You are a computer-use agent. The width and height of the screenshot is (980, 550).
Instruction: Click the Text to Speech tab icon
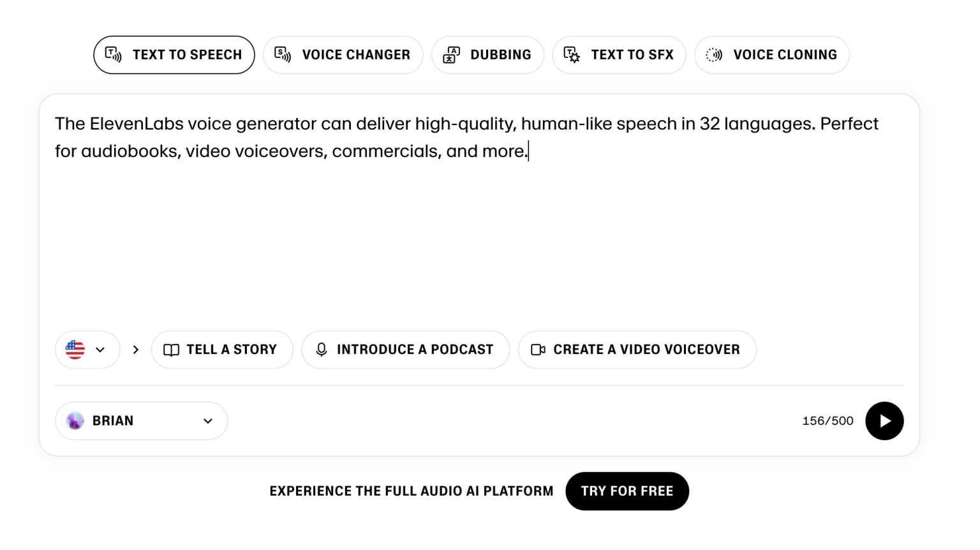click(x=114, y=55)
